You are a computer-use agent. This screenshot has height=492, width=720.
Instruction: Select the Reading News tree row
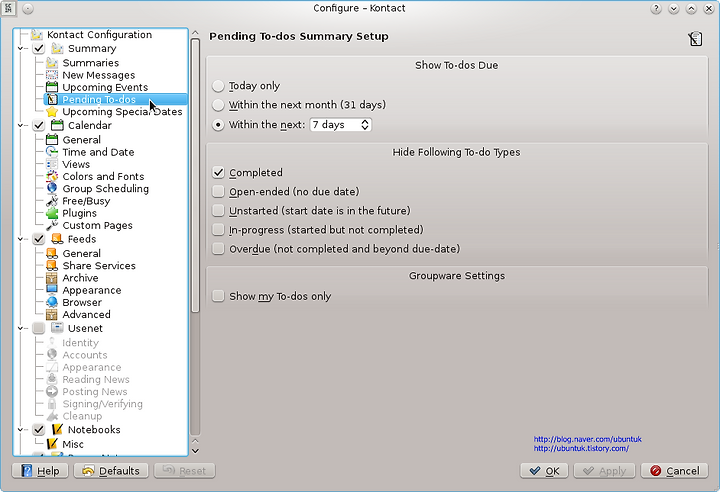tap(96, 379)
